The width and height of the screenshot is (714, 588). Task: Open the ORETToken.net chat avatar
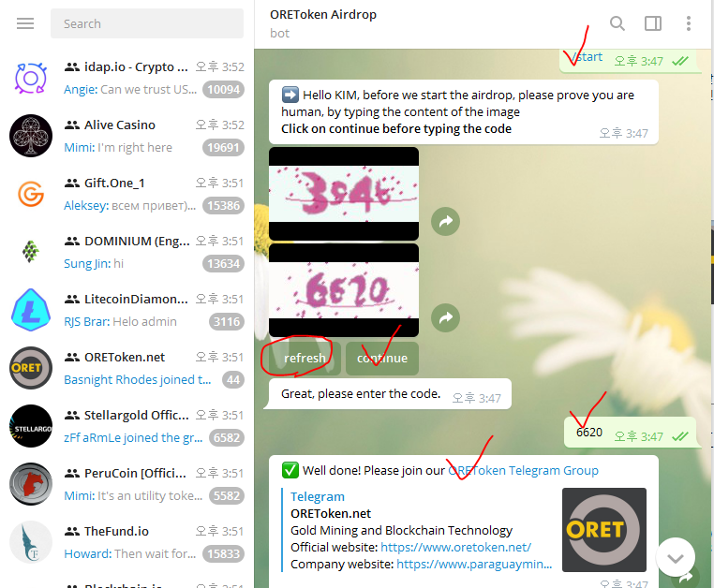[31, 368]
